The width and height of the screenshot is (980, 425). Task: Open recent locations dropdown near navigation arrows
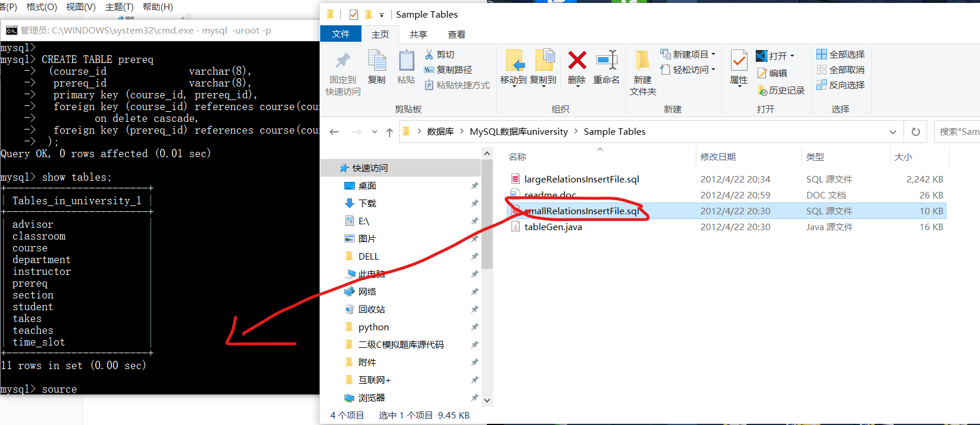click(374, 132)
